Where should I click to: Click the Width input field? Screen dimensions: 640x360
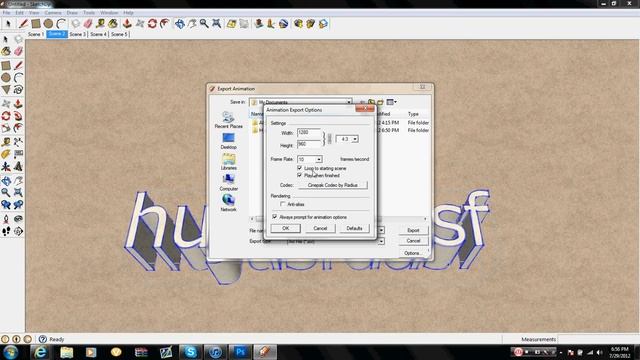point(309,133)
